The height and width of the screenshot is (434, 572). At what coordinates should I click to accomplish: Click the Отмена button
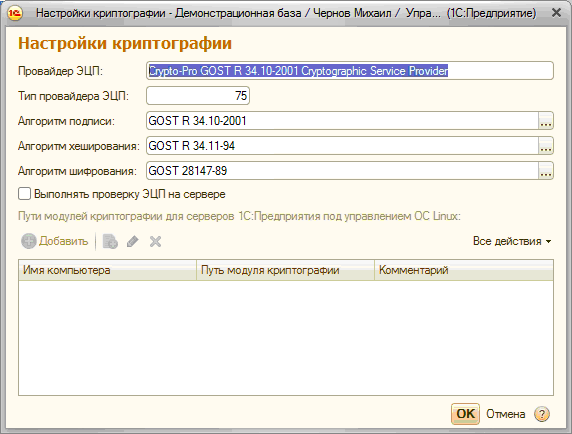pos(506,414)
